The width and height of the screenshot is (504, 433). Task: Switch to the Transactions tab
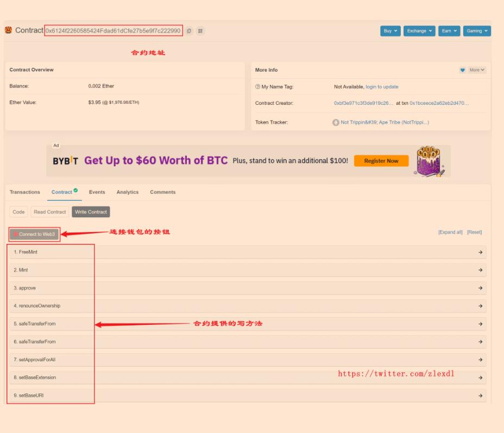pos(25,192)
